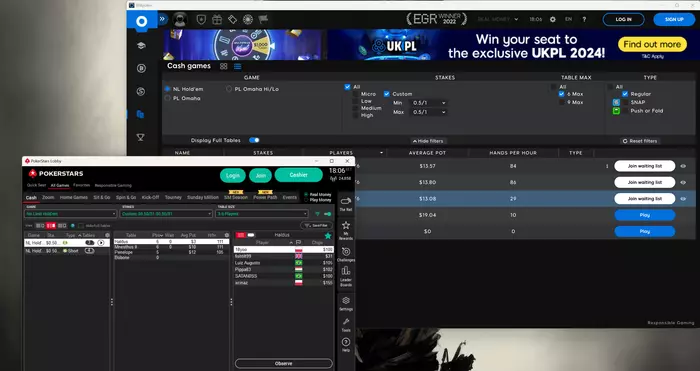The height and width of the screenshot is (371, 700).
Task: Open Help in PokerStars sidebar
Action: click(346, 345)
